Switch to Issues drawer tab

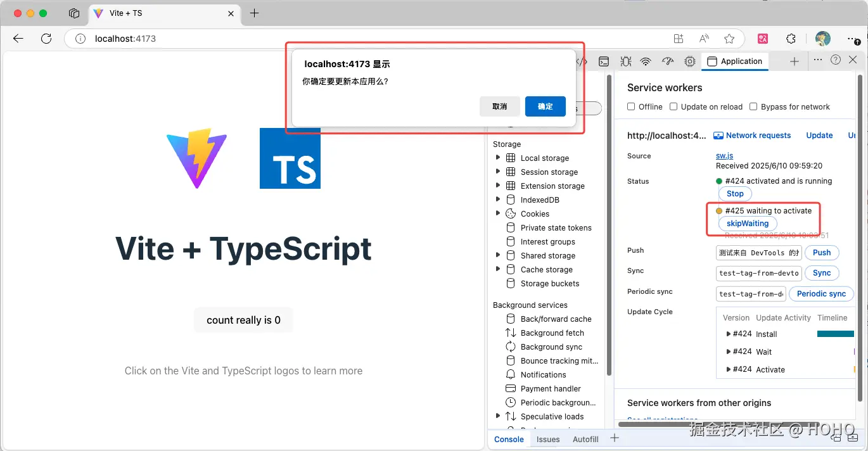point(548,439)
